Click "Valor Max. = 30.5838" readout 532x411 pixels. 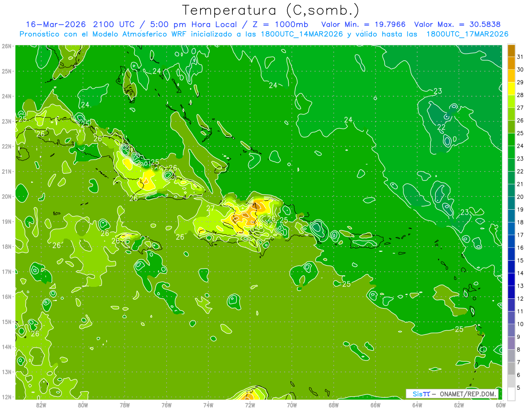(x=458, y=24)
